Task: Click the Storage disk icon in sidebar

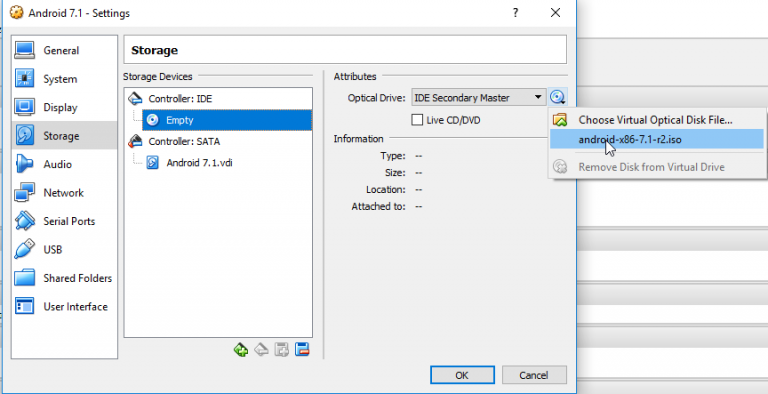Action: [x=24, y=135]
